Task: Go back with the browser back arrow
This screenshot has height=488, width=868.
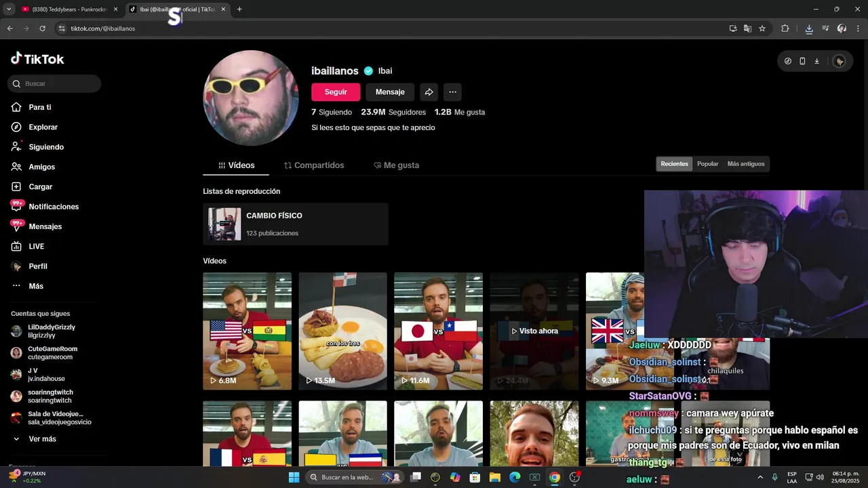Action: 9,28
